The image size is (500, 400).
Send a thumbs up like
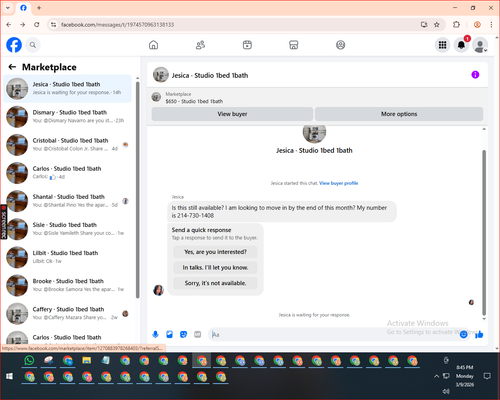coord(479,334)
